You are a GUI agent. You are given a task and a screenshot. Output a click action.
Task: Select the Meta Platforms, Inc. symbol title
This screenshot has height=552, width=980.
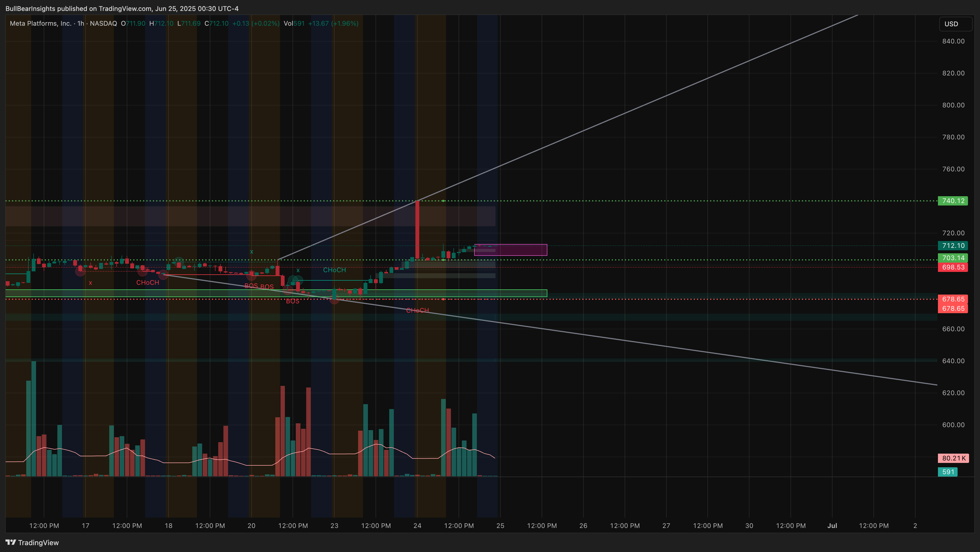[41, 23]
